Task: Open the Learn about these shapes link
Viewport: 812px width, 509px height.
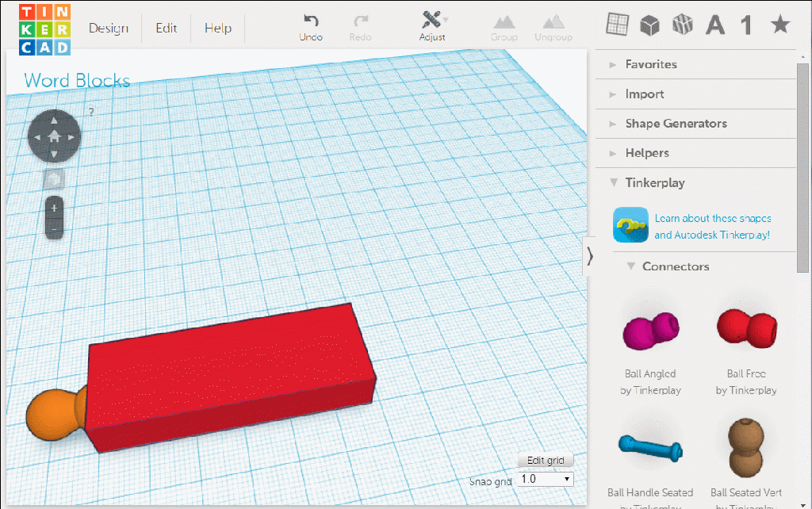Action: 713,226
